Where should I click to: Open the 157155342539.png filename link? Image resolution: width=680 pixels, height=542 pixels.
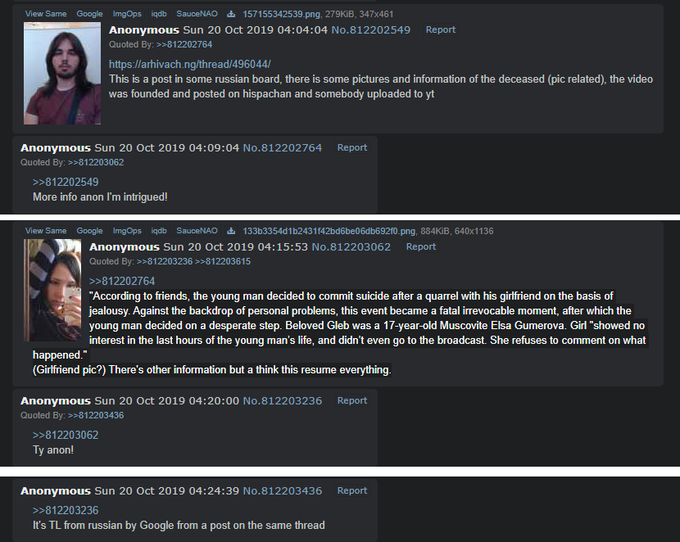pyautogui.click(x=281, y=14)
